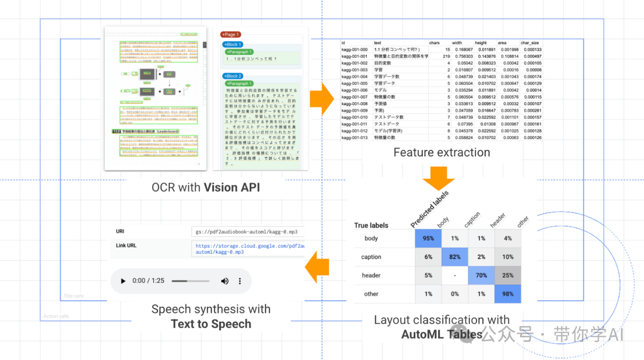The image size is (644, 360).
Task: Click the "caption" true-label row name
Action: [x=371, y=257]
